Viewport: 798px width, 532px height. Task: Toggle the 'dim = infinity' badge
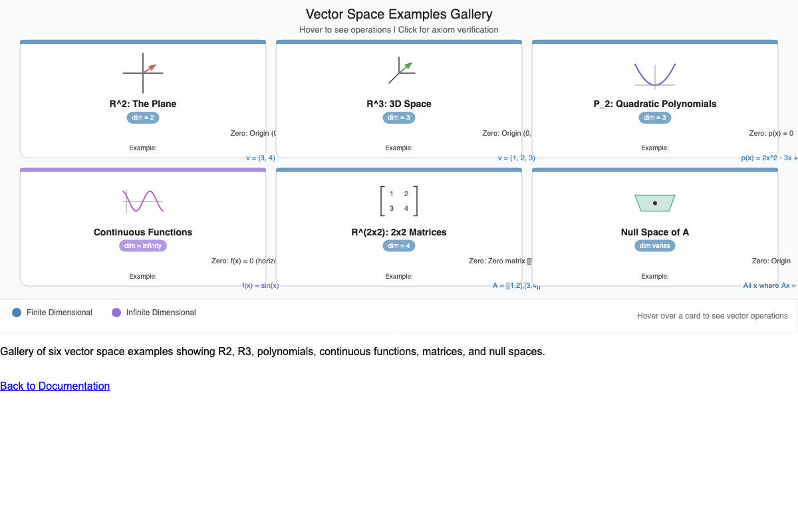[x=143, y=245]
